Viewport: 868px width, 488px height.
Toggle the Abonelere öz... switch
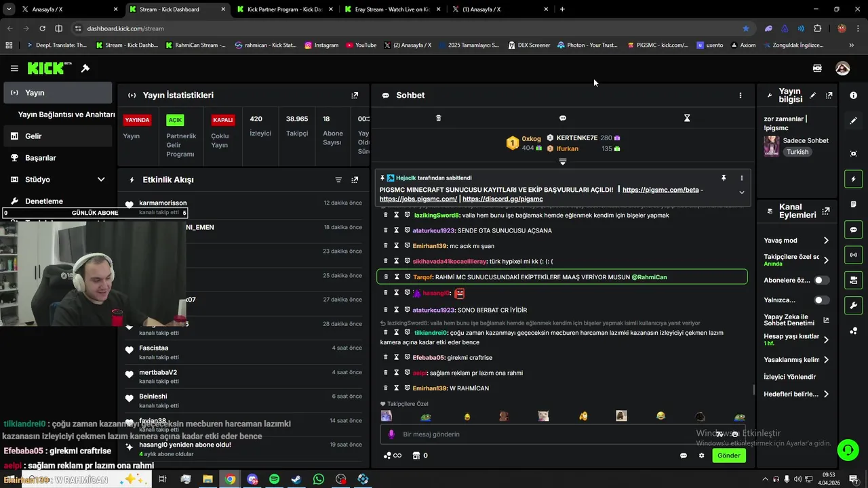[x=821, y=280]
